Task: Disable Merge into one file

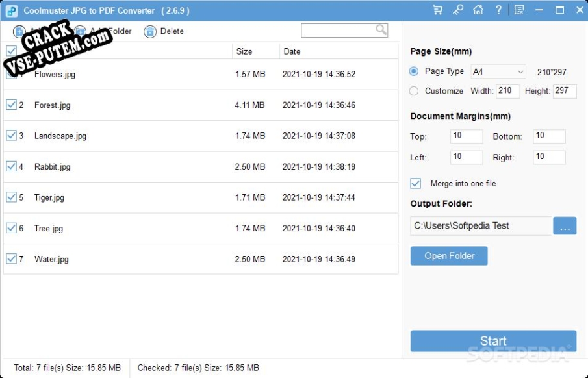Action: [416, 183]
